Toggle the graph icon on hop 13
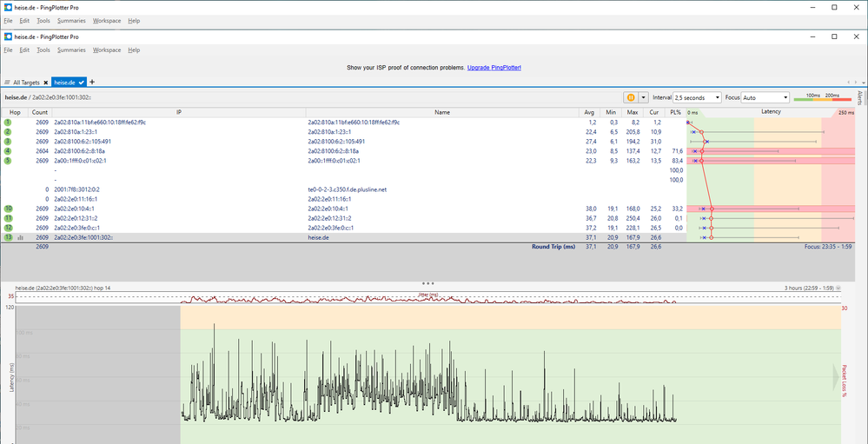This screenshot has height=444, width=868. (x=19, y=237)
